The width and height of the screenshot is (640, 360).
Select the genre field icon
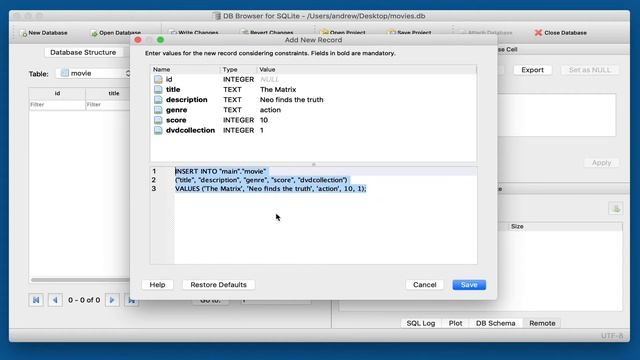click(158, 110)
